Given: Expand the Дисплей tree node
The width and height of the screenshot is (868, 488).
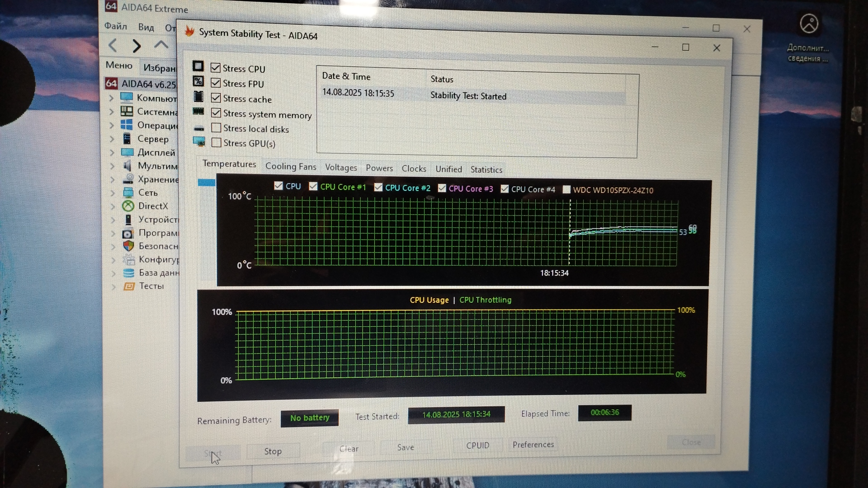Looking at the screenshot, I should pyautogui.click(x=112, y=152).
